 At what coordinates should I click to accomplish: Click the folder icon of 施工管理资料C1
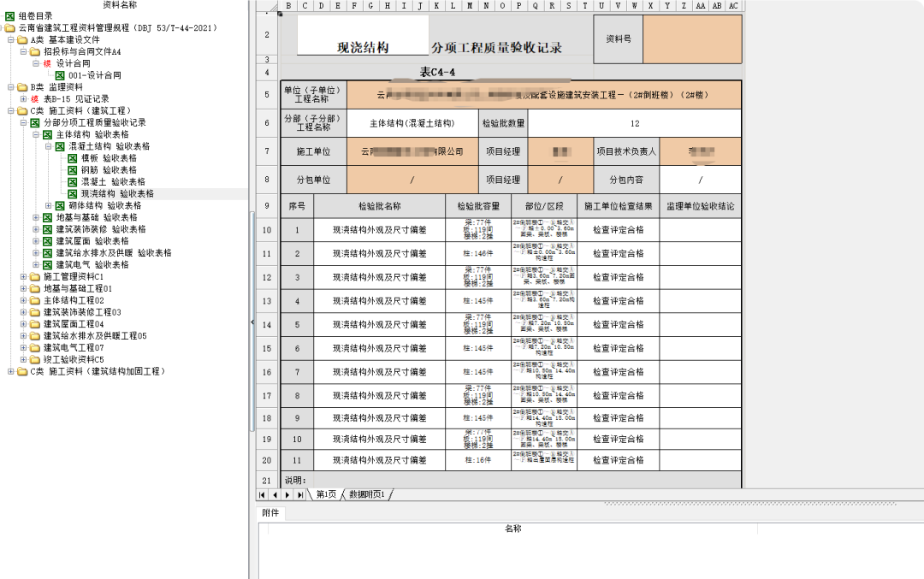coord(35,276)
